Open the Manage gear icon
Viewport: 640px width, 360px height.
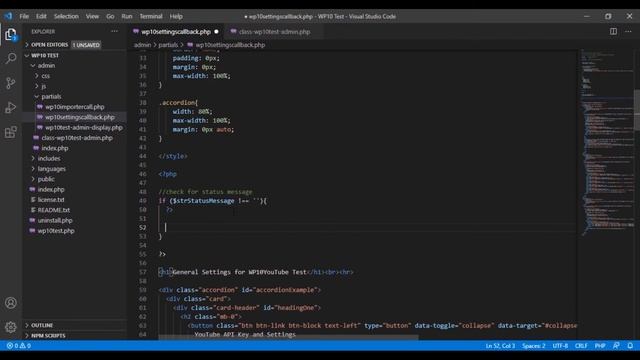coord(11,327)
